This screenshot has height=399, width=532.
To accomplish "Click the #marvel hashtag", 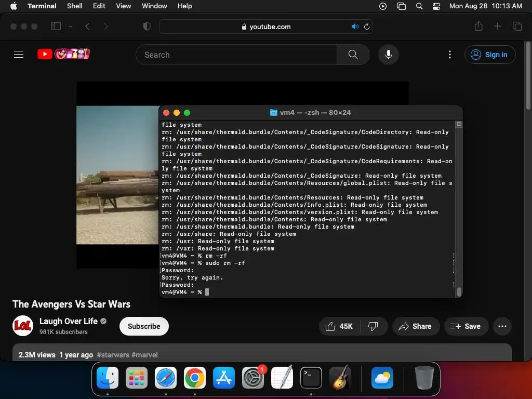I will 144,355.
